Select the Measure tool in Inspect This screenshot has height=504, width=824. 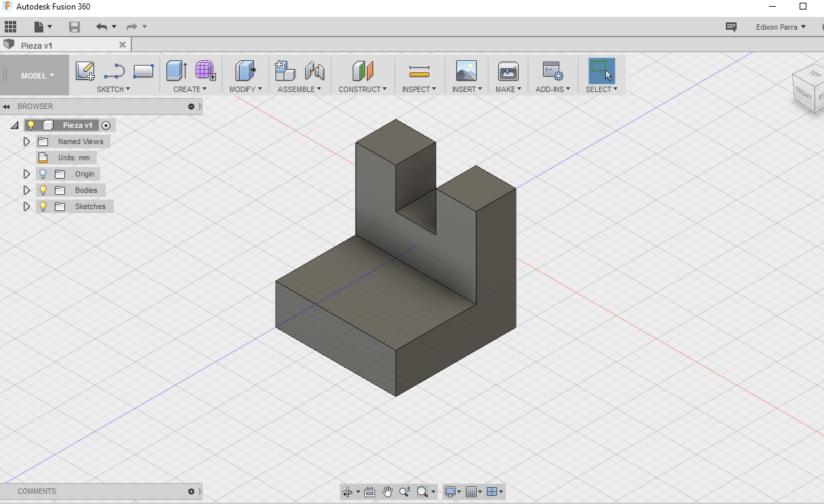[419, 71]
